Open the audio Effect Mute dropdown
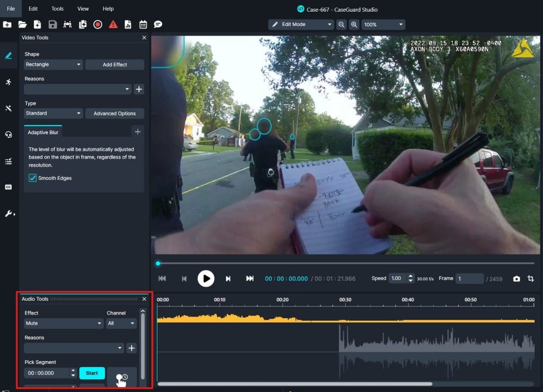This screenshot has width=543, height=392. [x=64, y=323]
